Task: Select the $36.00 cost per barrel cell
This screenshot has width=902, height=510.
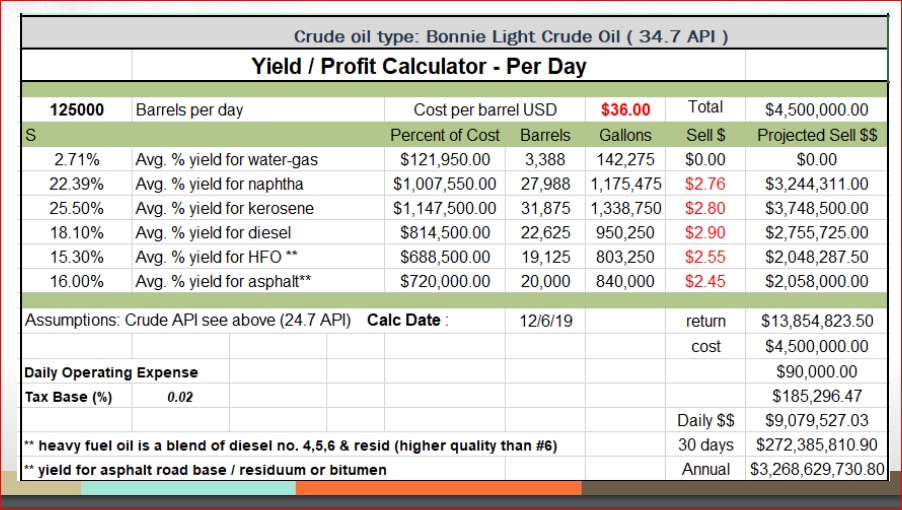Action: [626, 110]
